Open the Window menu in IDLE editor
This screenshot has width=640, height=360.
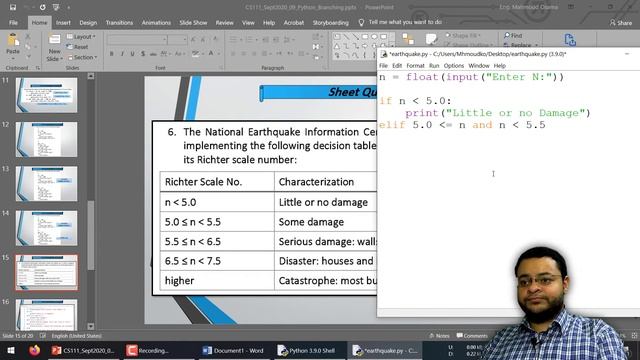coord(479,66)
